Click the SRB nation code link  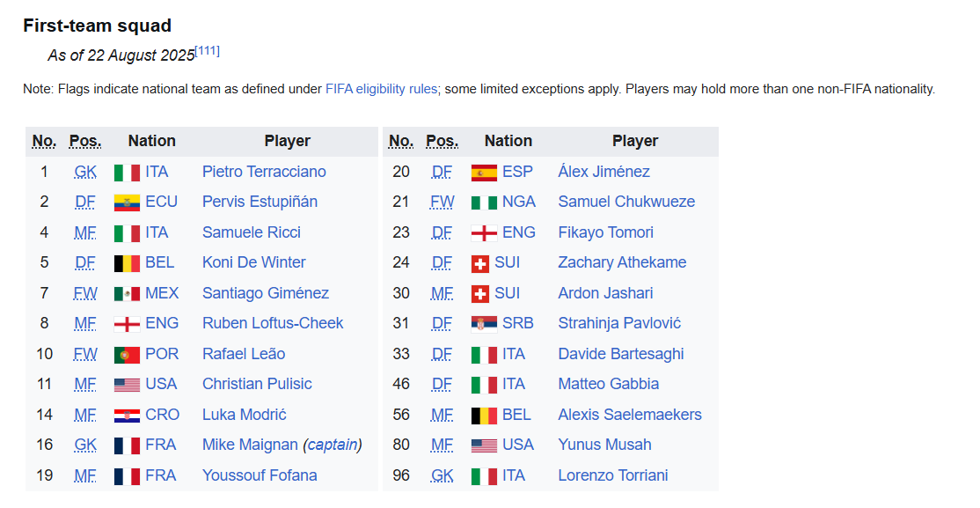pos(518,323)
